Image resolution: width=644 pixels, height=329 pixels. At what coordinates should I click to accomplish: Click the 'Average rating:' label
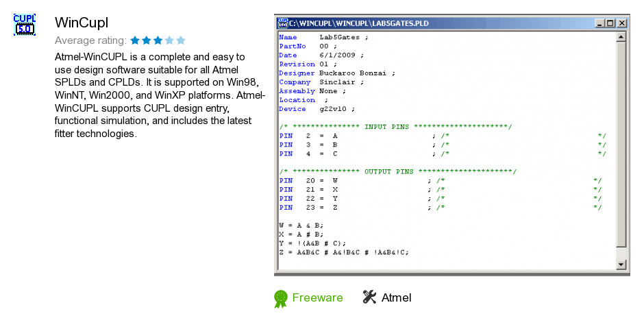coord(90,40)
